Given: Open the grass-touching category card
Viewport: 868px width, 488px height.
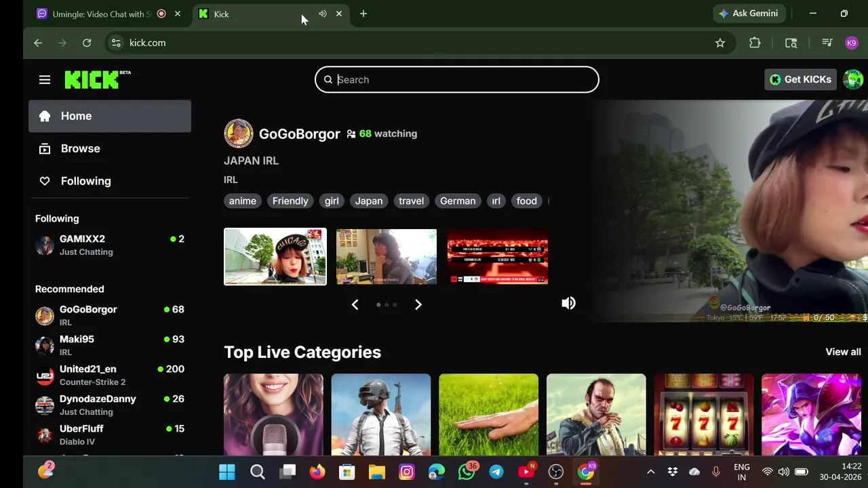Looking at the screenshot, I should pos(488,414).
